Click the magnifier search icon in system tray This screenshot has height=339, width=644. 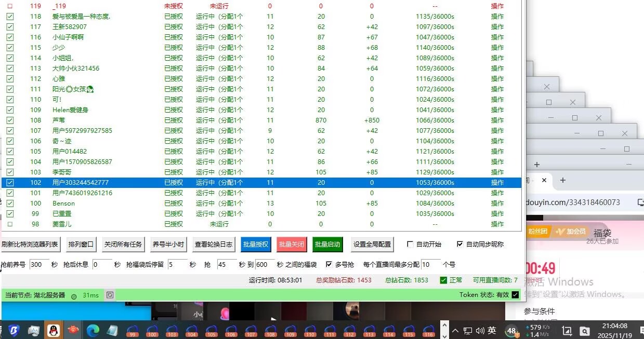click(585, 330)
